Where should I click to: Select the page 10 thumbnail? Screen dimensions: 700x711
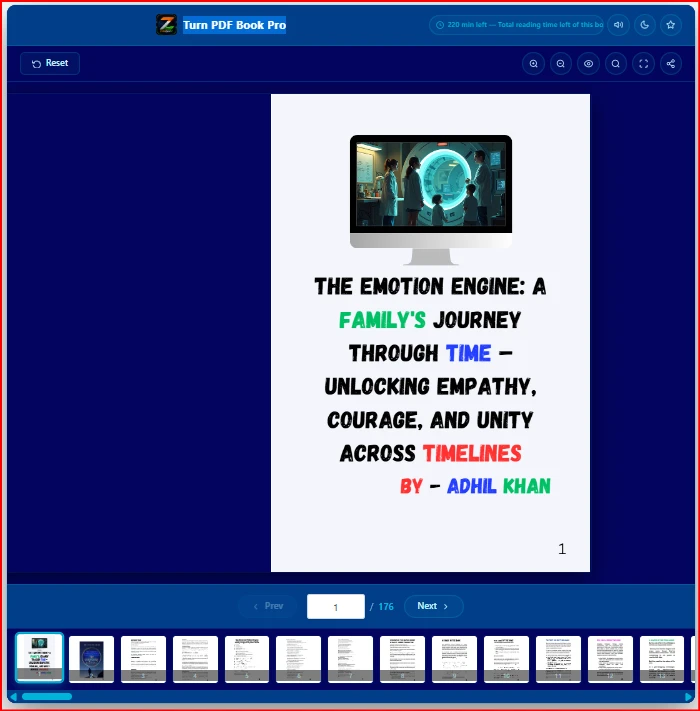pos(506,659)
